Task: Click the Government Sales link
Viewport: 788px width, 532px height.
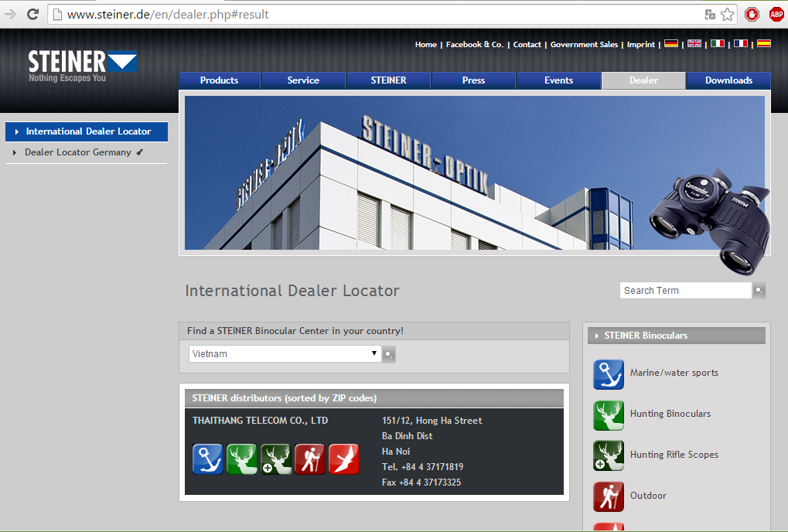Action: tap(584, 44)
